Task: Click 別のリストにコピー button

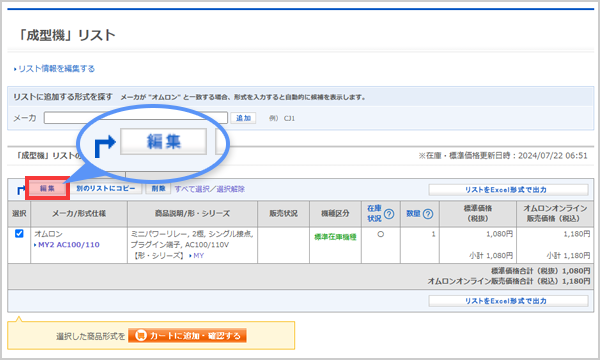Action: point(106,188)
